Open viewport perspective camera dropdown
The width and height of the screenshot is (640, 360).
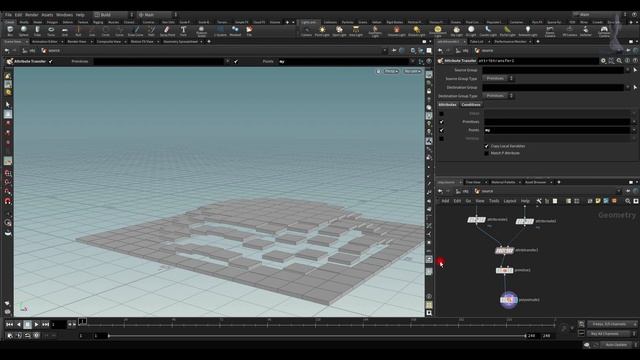(391, 71)
